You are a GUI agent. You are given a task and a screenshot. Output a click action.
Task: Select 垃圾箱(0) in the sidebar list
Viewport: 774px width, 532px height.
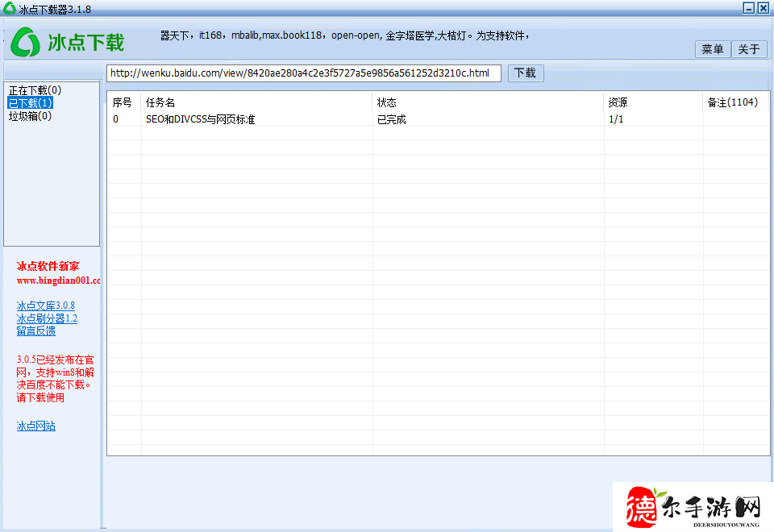pos(30,116)
